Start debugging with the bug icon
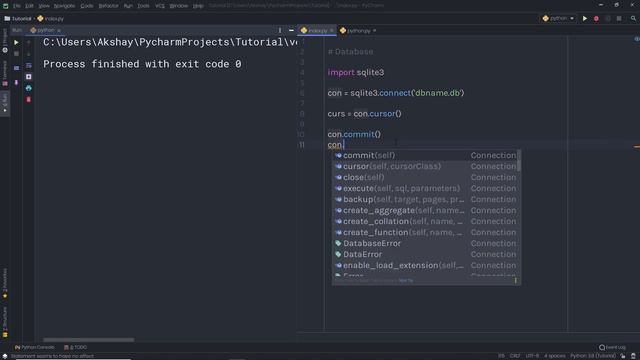640x360 pixels. [596, 18]
